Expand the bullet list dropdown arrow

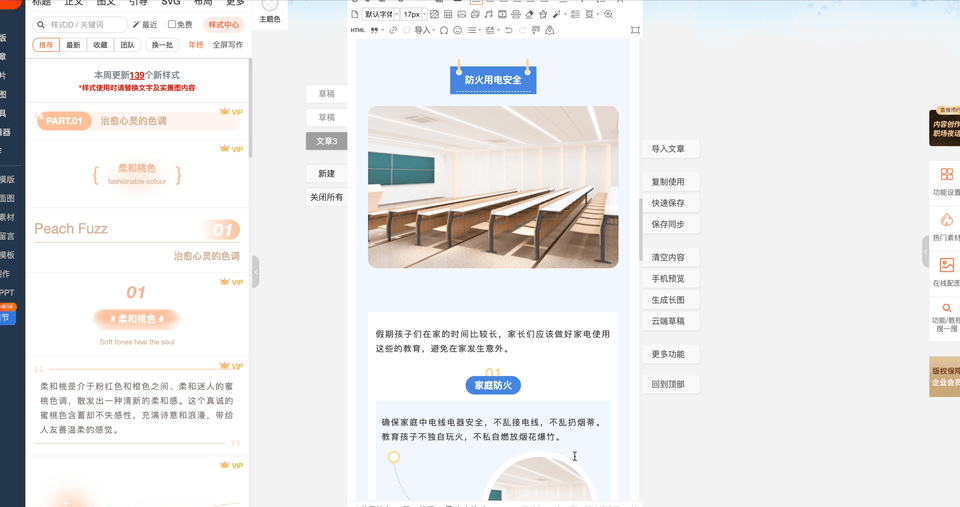480,30
